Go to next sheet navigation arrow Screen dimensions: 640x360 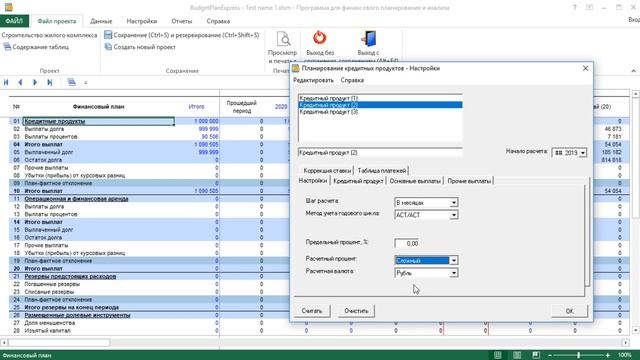point(35,82)
